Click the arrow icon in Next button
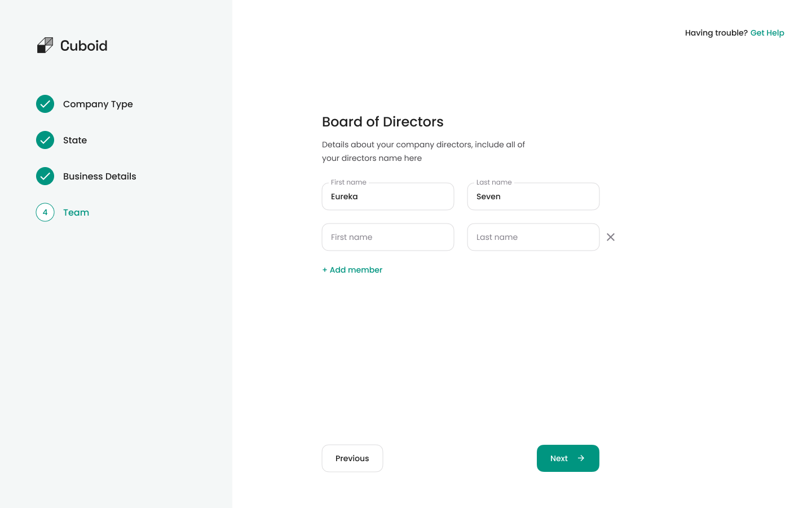This screenshot has height=508, width=812. 581,458
